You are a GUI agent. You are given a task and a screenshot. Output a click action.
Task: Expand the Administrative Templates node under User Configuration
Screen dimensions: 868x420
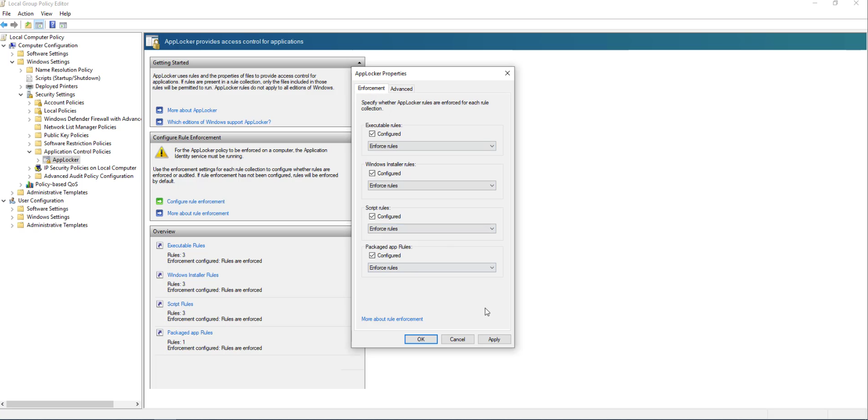point(12,226)
